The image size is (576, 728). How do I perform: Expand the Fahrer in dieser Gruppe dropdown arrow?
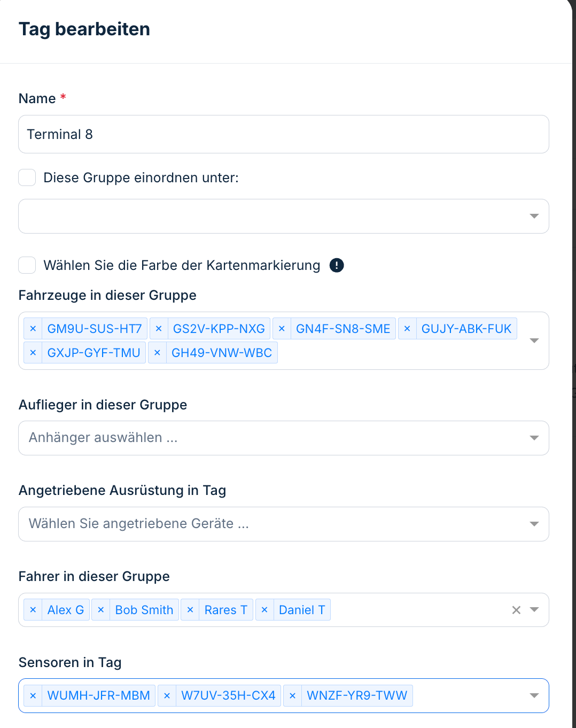coord(534,610)
